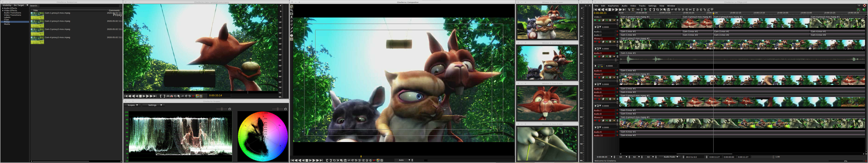Select the arrow edit mode tool

pos(629,10)
